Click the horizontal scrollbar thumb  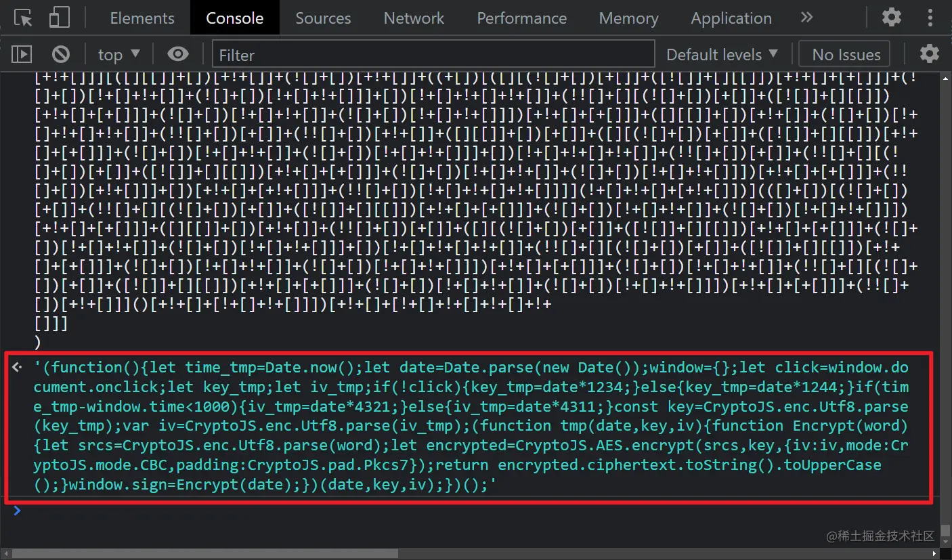click(x=204, y=553)
